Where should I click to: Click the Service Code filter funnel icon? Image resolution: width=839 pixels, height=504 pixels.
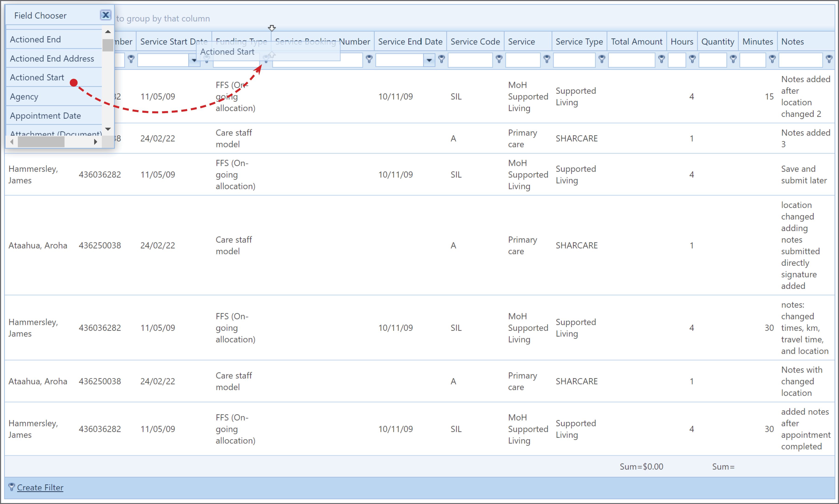click(x=499, y=59)
